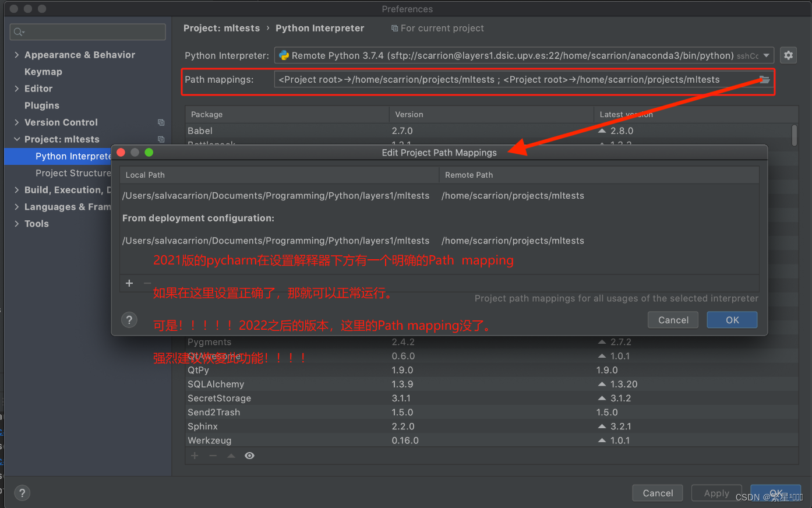
Task: Toggle show early releases eye icon
Action: coord(249,456)
